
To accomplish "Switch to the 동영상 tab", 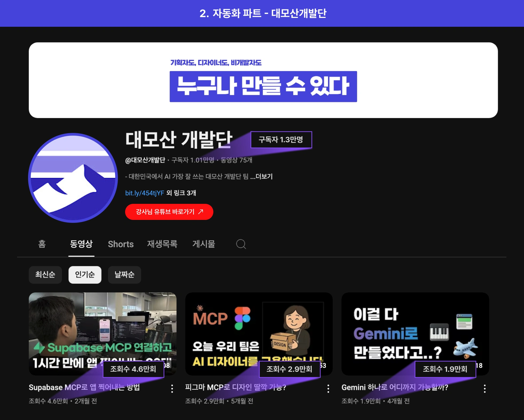I will (x=81, y=244).
